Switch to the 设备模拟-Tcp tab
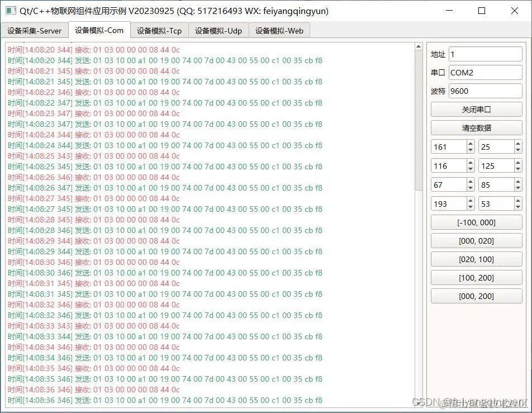This screenshot has width=532, height=413. point(158,31)
